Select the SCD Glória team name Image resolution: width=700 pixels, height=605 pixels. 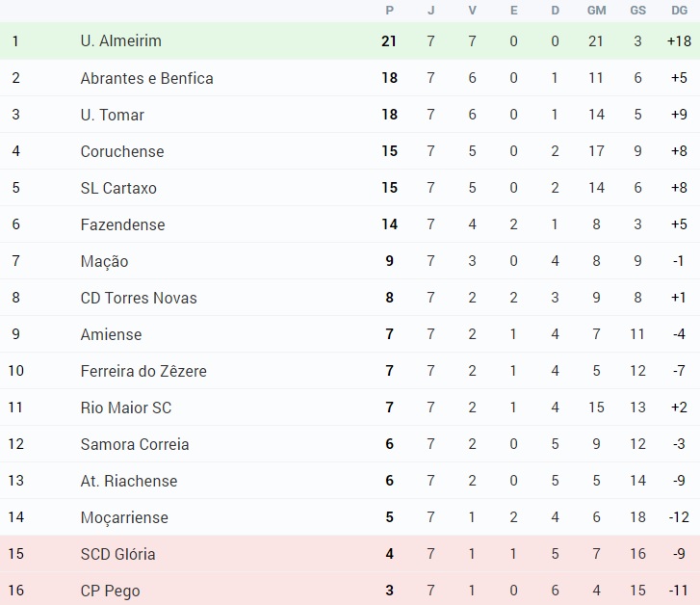point(117,555)
